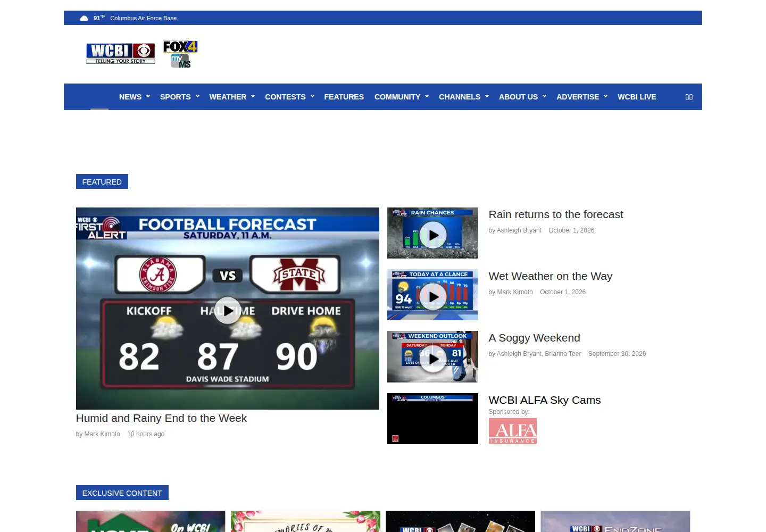The image size is (766, 532).
Task: Open Wet Weather on the Way article
Action: [551, 276]
